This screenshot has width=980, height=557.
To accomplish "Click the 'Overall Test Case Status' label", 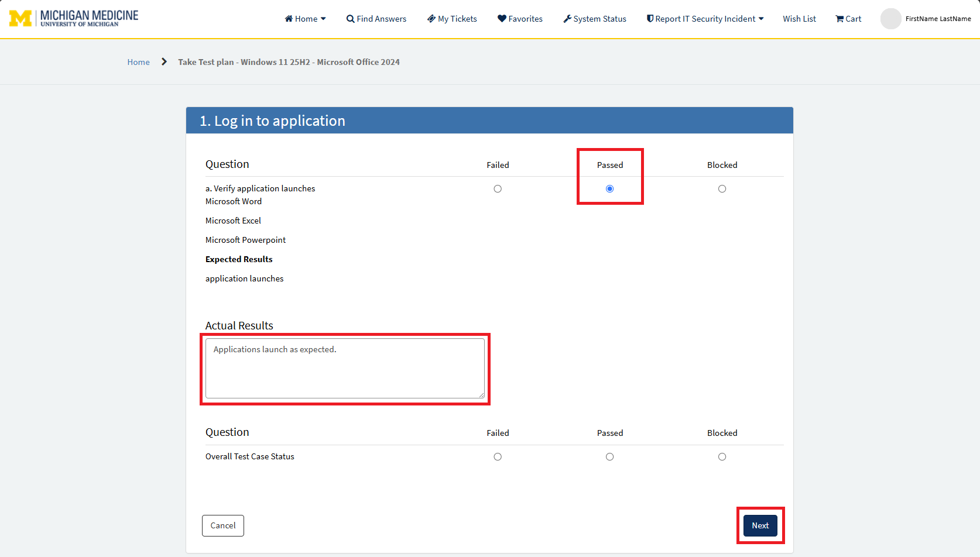I will click(x=249, y=456).
